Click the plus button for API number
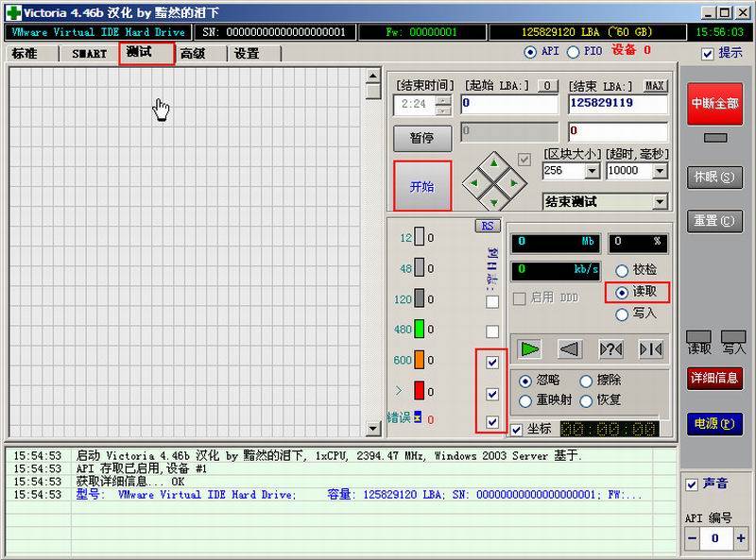Viewport: 756px width, 560px height. click(x=740, y=538)
